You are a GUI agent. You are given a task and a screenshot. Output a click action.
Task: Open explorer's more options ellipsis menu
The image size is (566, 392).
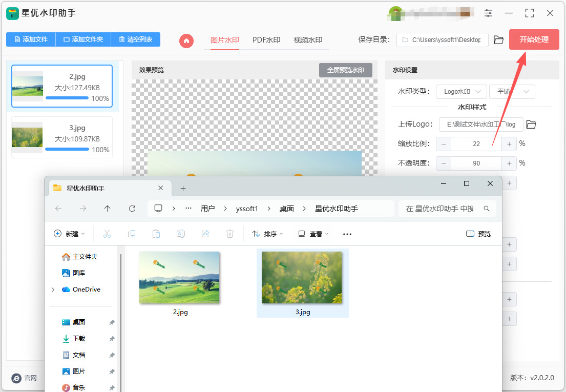coord(347,234)
